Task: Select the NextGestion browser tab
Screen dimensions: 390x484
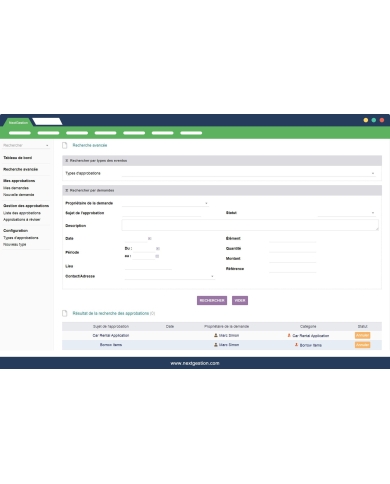Action: tap(18, 123)
